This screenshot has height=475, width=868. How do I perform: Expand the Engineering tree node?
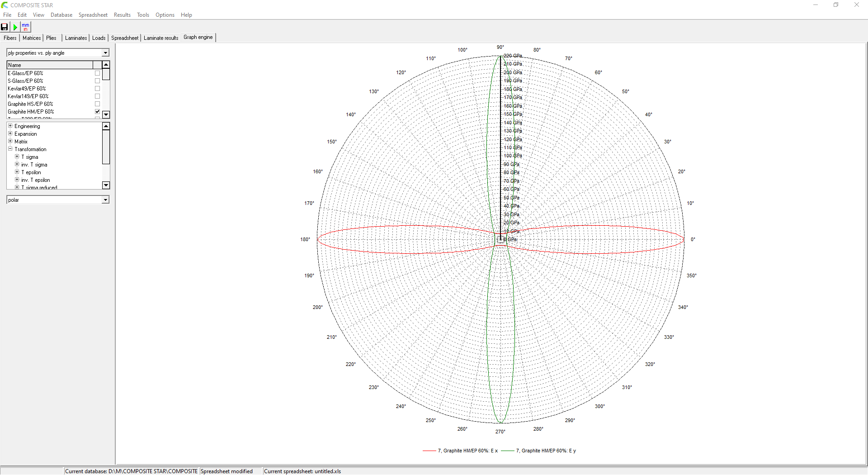(10, 126)
